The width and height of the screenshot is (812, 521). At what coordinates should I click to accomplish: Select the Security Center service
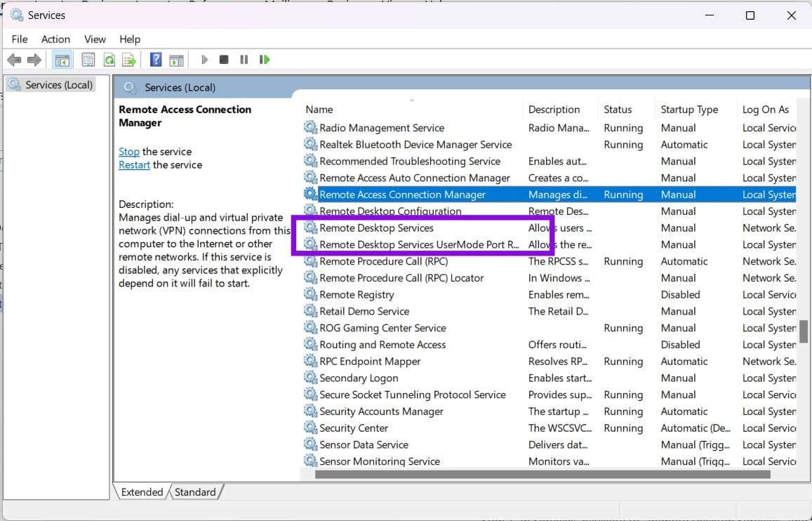(549, 428)
